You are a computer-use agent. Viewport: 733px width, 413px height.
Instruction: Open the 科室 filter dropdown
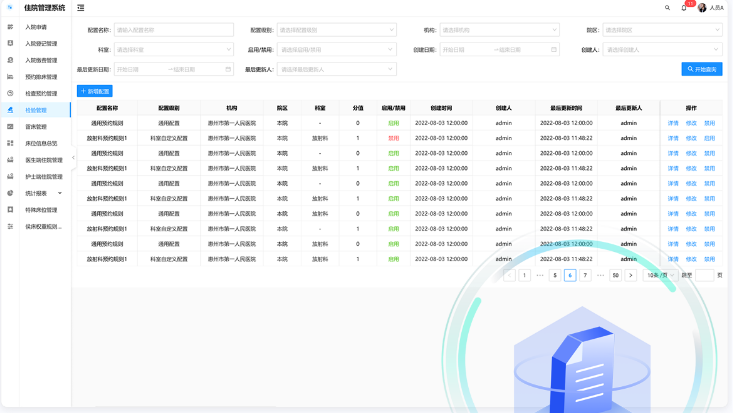pyautogui.click(x=174, y=50)
